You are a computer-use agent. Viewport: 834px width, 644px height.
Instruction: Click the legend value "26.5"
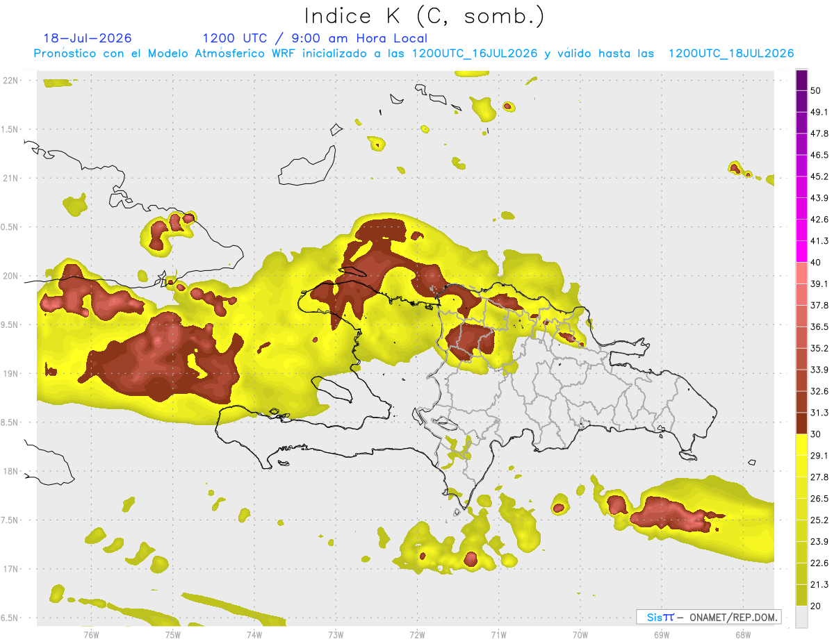(819, 498)
